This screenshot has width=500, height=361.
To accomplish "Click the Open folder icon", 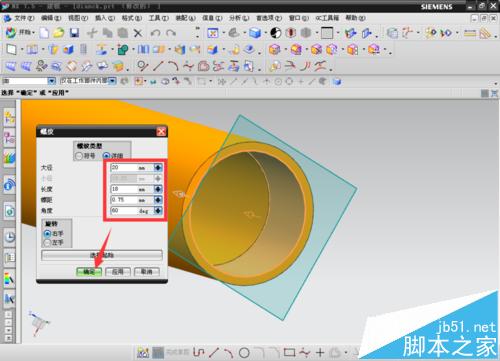I will [59, 33].
